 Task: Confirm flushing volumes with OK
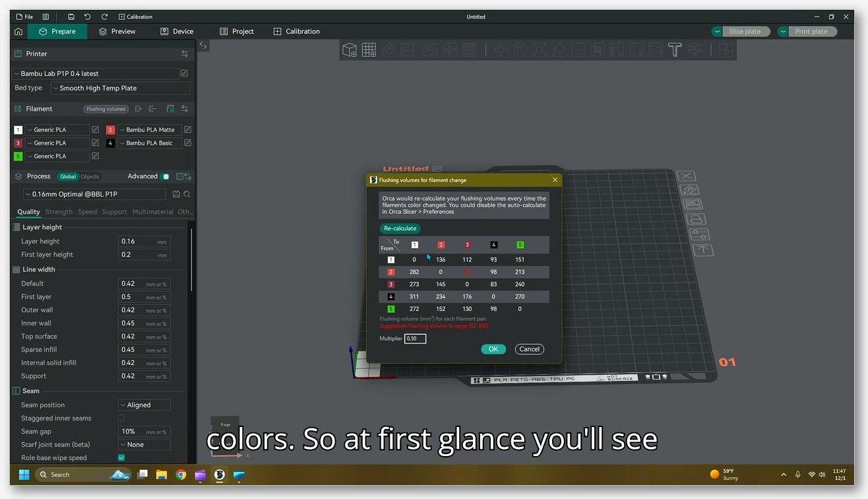(x=493, y=349)
